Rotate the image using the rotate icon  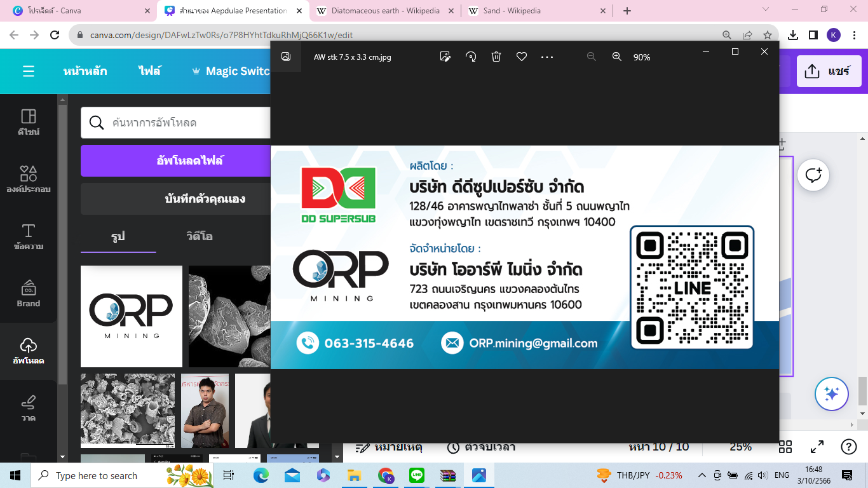[471, 57]
